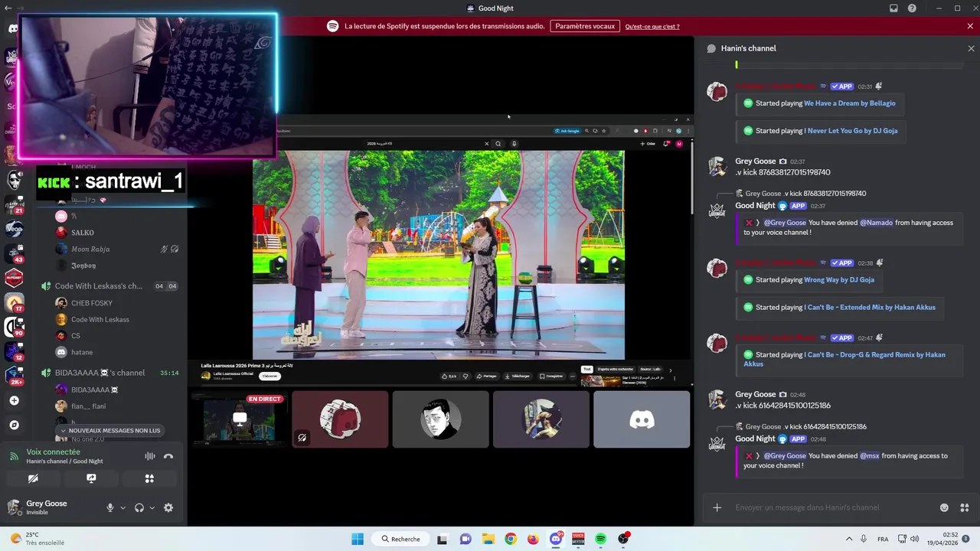Click taskbar Recherche search box
The height and width of the screenshot is (551, 980).
(x=400, y=539)
